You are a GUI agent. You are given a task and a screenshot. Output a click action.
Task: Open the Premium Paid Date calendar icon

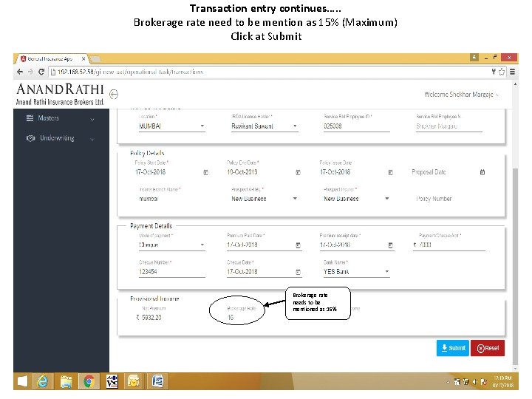[x=298, y=245]
